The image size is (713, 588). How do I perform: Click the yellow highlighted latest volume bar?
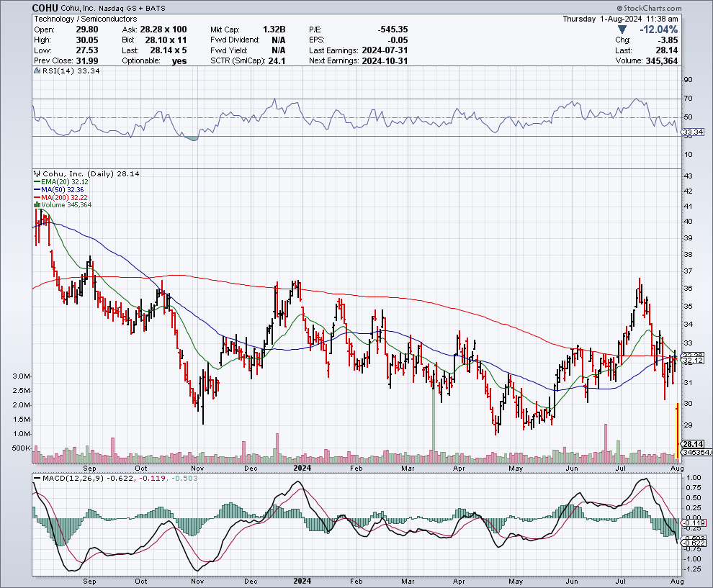[x=676, y=432]
